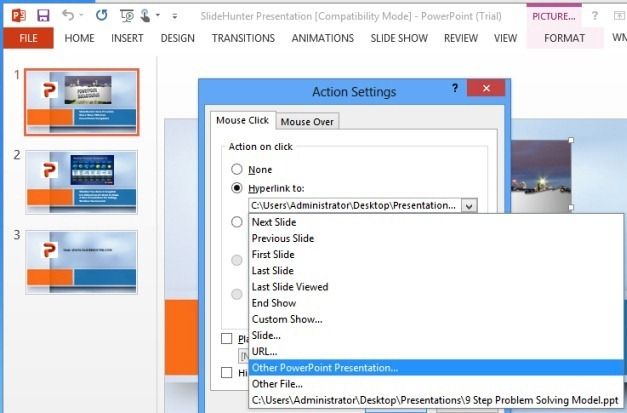Viewport: 627px width, 413px height.
Task: Switch to the Mouse Over tab
Action: (x=307, y=122)
